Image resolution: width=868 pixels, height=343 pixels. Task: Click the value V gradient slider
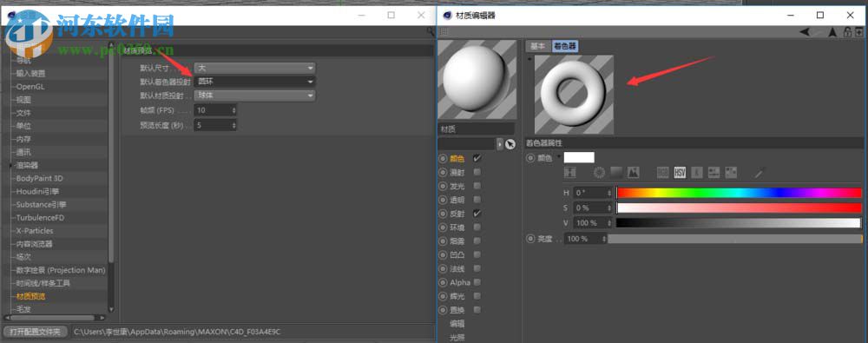[x=739, y=223]
